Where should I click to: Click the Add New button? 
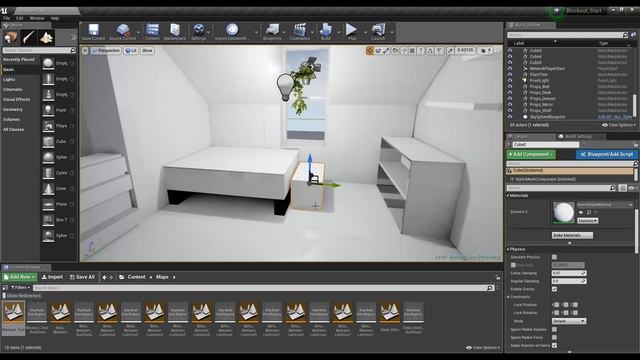tap(20, 277)
